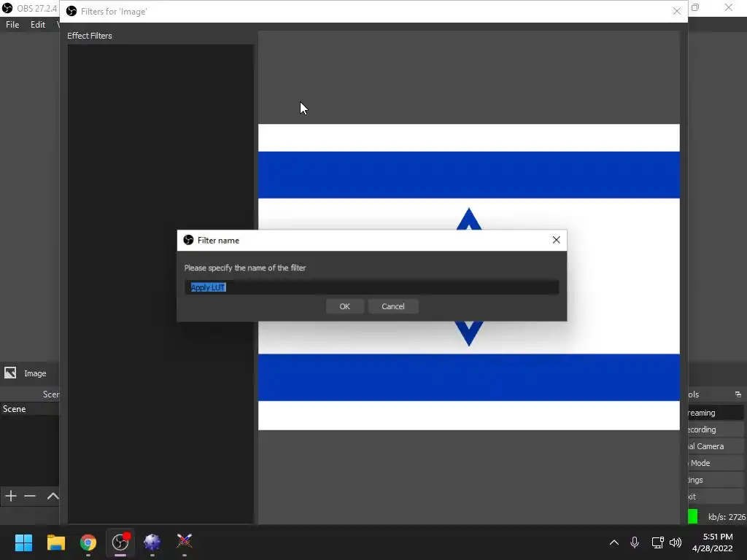Open the clock and date panel
The image size is (747, 560).
(713, 542)
